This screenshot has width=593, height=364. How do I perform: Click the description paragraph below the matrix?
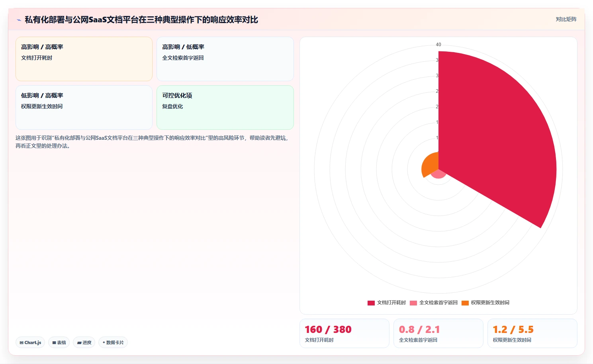click(152, 142)
